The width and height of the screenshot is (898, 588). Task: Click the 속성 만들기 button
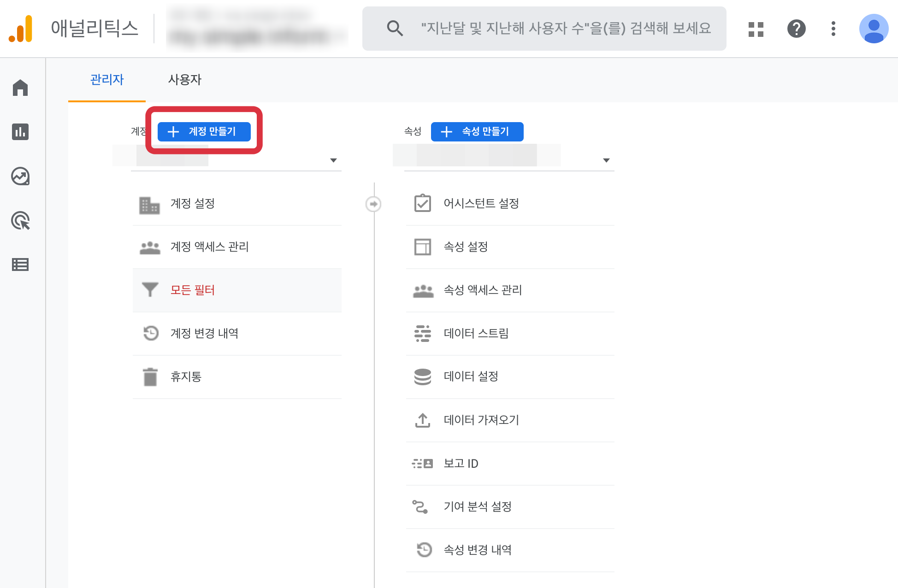(x=477, y=132)
